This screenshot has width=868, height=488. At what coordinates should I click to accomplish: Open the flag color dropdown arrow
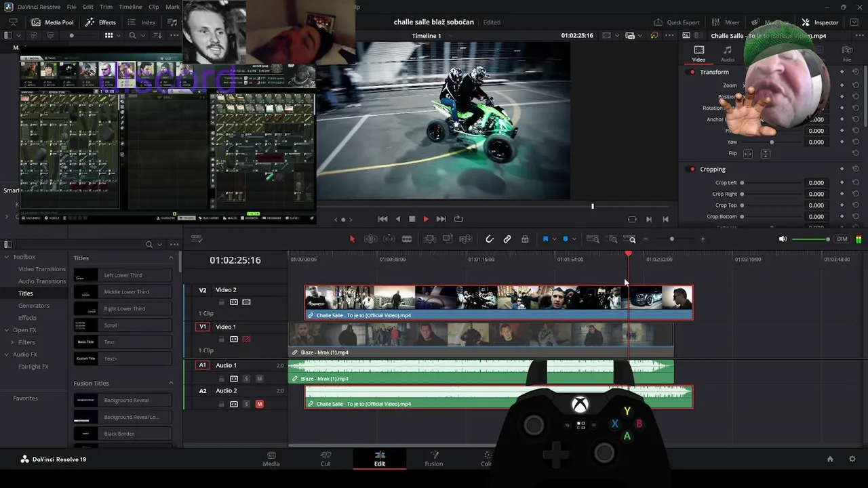[554, 239]
